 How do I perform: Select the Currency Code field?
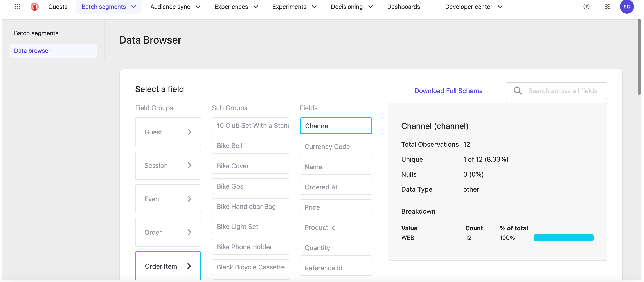(336, 146)
